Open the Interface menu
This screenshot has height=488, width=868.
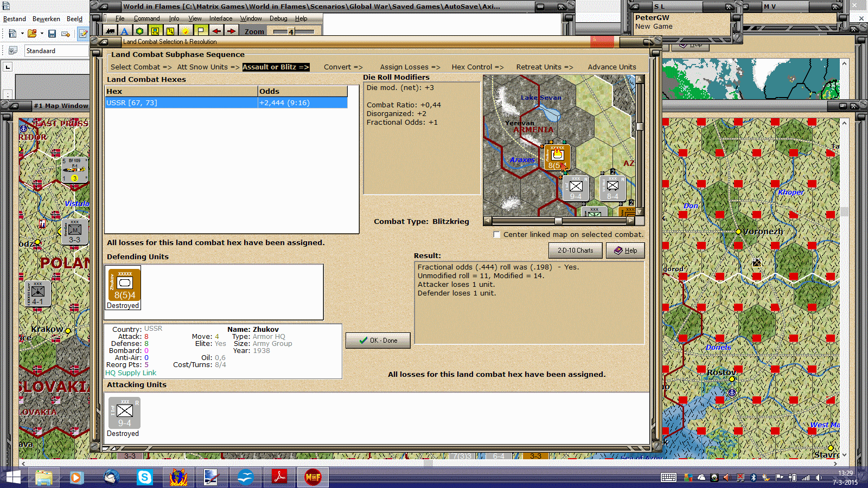point(221,18)
